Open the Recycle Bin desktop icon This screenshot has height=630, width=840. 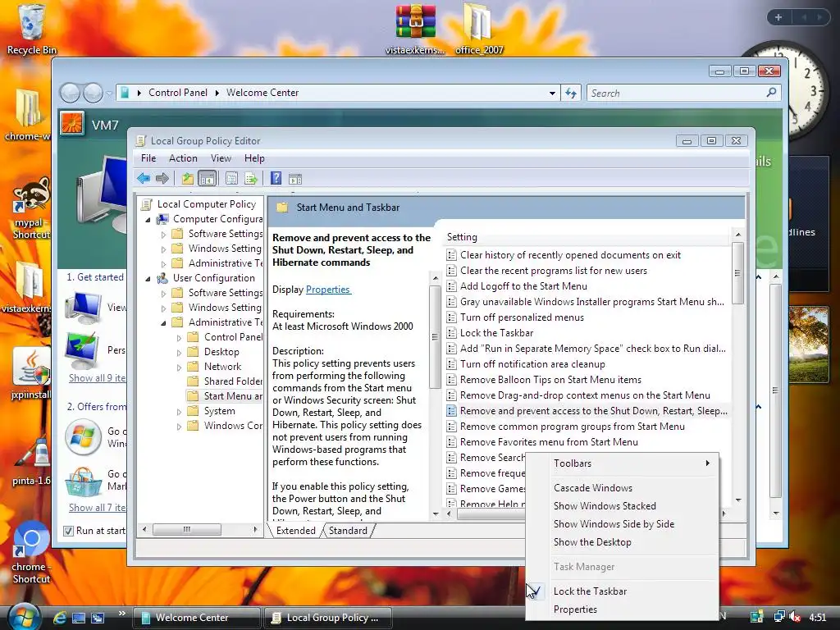pyautogui.click(x=31, y=30)
